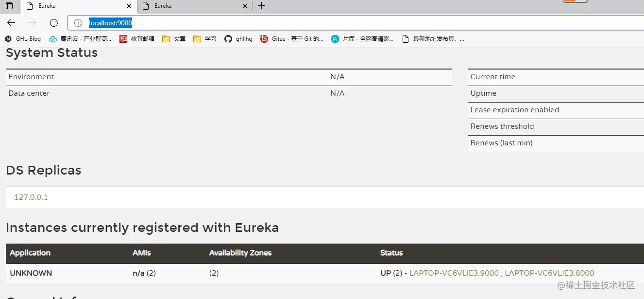Image resolution: width=644 pixels, height=299 pixels.
Task: Click the DS Replicas heading
Action: (44, 171)
